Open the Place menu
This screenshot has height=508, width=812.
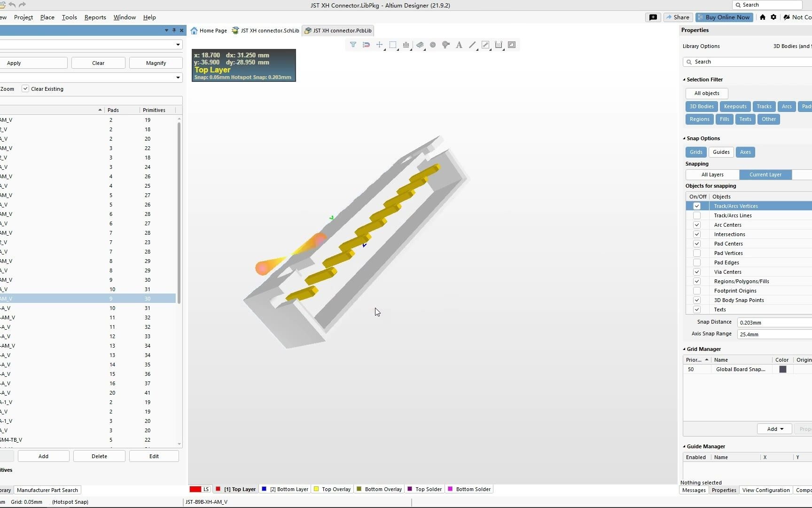(47, 17)
